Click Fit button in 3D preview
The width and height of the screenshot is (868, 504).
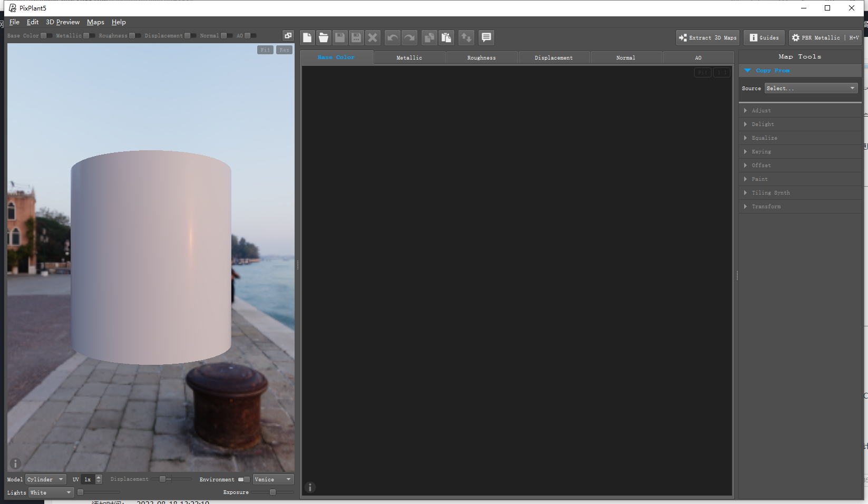coord(265,50)
